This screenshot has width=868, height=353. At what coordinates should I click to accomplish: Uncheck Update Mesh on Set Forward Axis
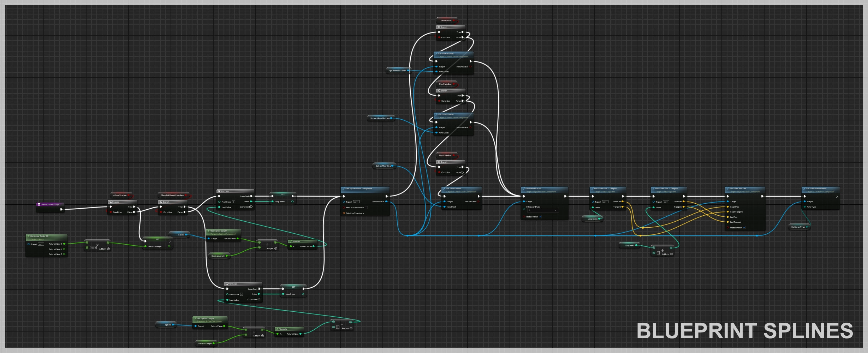[540, 217]
